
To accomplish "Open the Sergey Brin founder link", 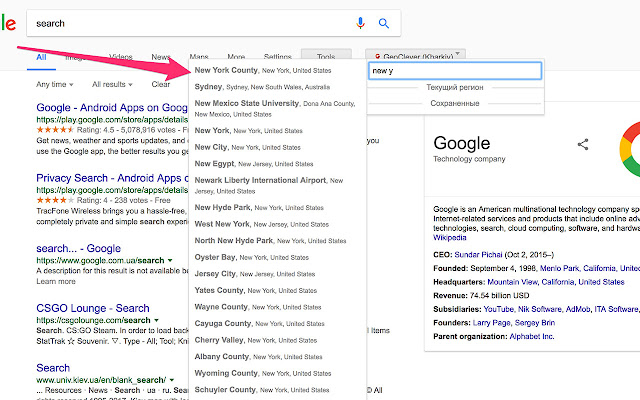I will point(535,323).
